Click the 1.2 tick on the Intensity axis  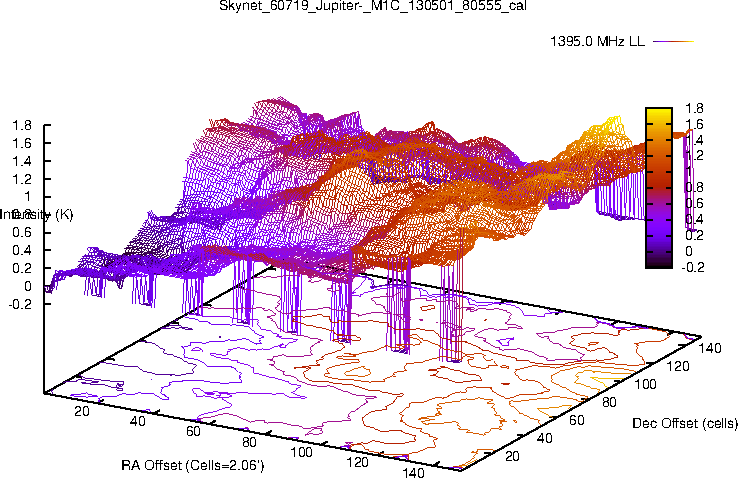pyautogui.click(x=22, y=179)
